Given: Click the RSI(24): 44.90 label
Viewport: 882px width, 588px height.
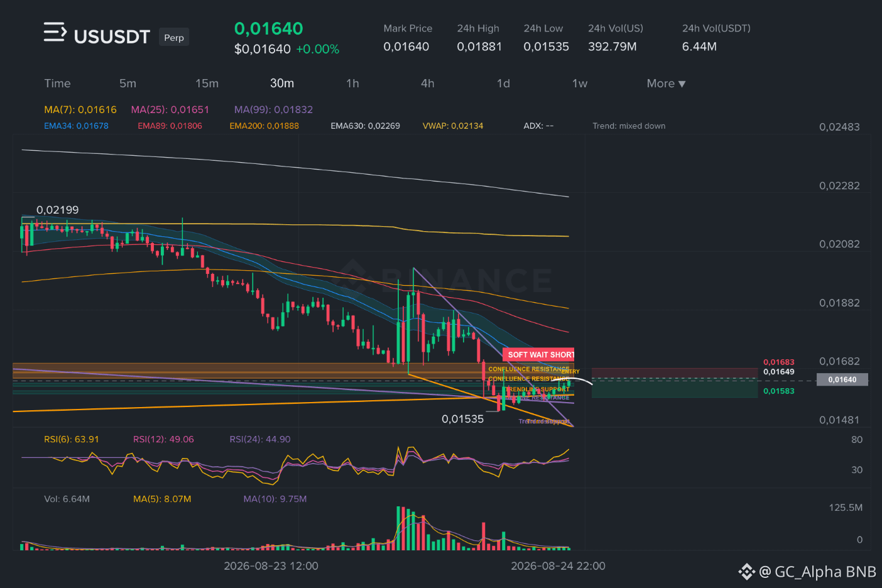Looking at the screenshot, I should coord(260,439).
